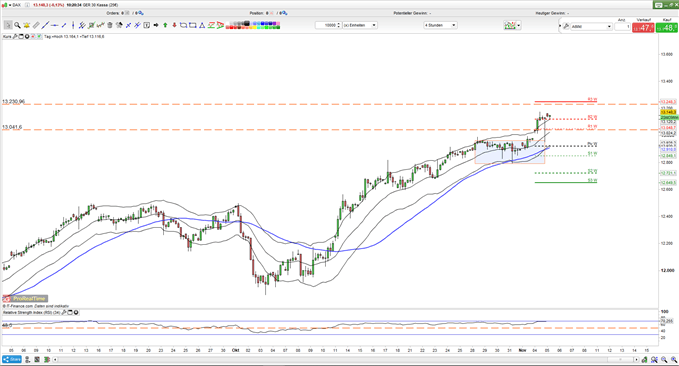Pick the ruler measurement tool
This screenshot has height=366, width=679.
click(36, 25)
